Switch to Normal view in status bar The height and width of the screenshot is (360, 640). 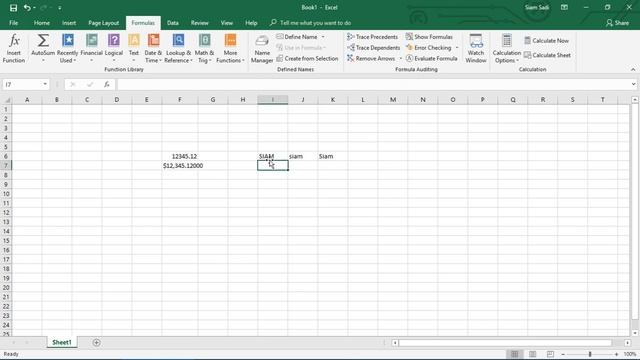(x=515, y=354)
